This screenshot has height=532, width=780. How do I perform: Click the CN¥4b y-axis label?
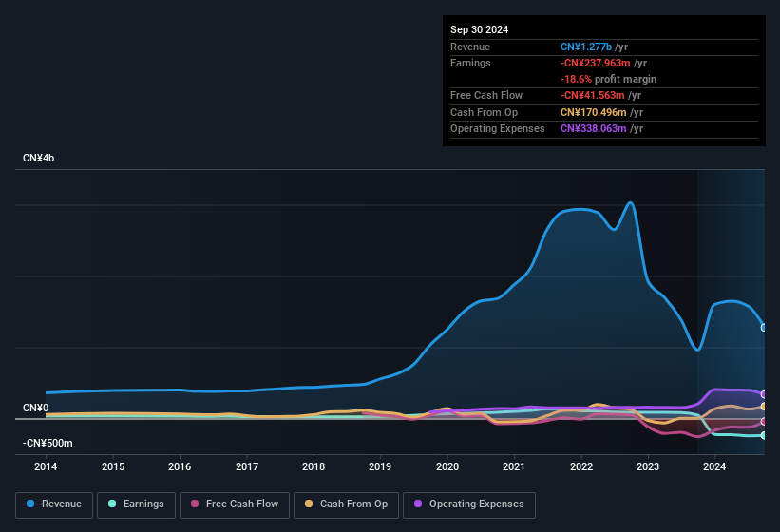pyautogui.click(x=38, y=158)
